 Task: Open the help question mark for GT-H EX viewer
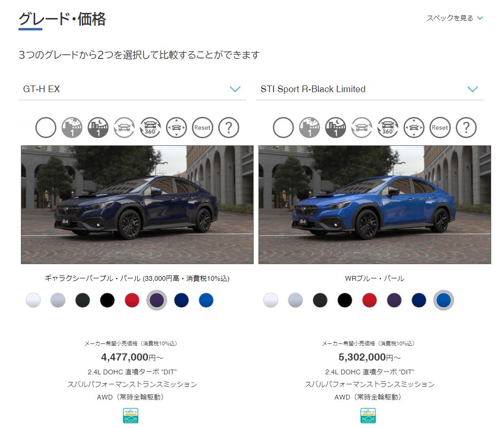coord(228,128)
